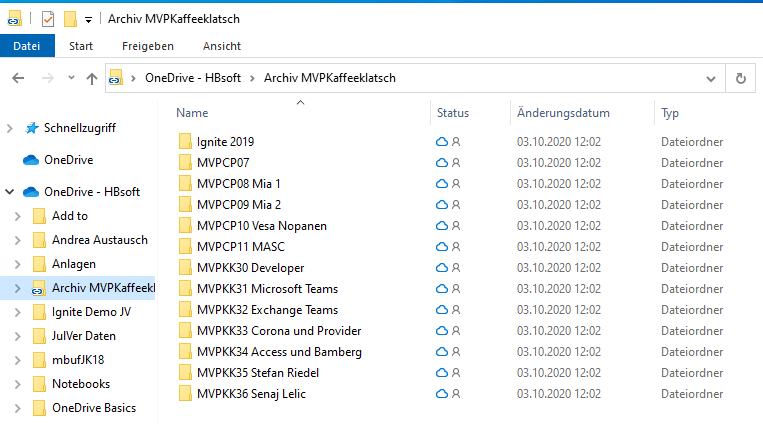The image size is (763, 424).
Task: Click the shared person icon for MVPCP07
Action: click(456, 163)
